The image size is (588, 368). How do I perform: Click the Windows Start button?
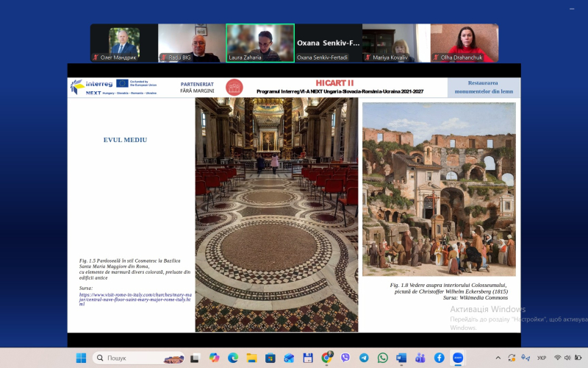tap(81, 358)
